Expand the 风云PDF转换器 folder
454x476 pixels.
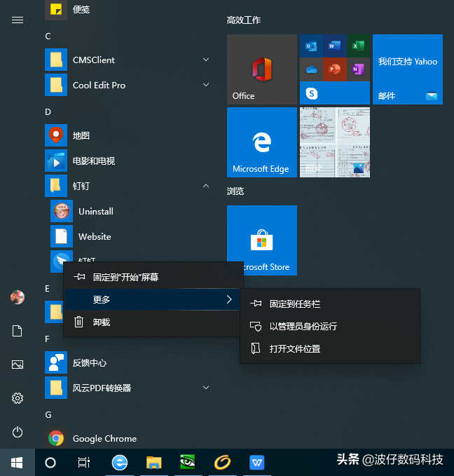point(206,388)
